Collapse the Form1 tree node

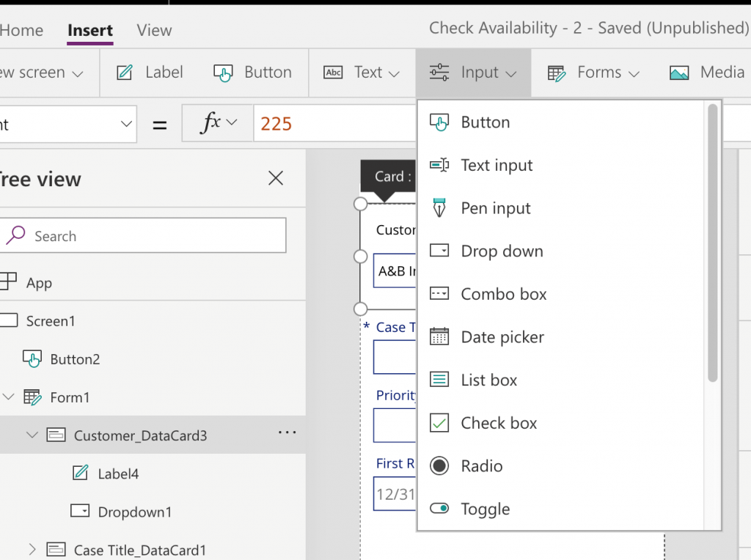point(7,397)
